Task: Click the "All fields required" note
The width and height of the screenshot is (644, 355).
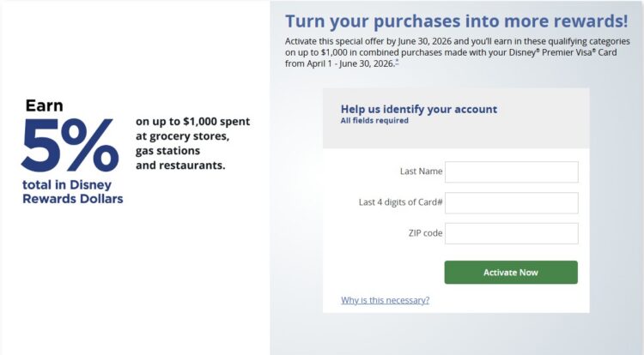Action: [x=374, y=121]
